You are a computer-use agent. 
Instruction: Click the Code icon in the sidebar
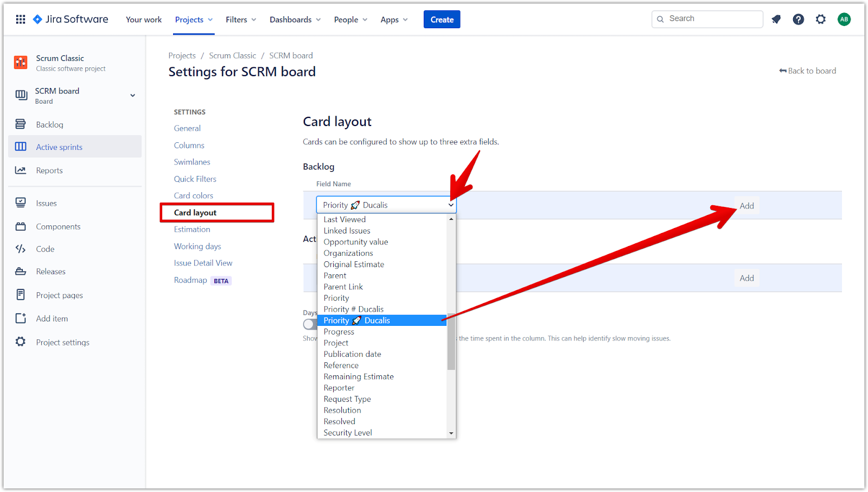coord(21,249)
